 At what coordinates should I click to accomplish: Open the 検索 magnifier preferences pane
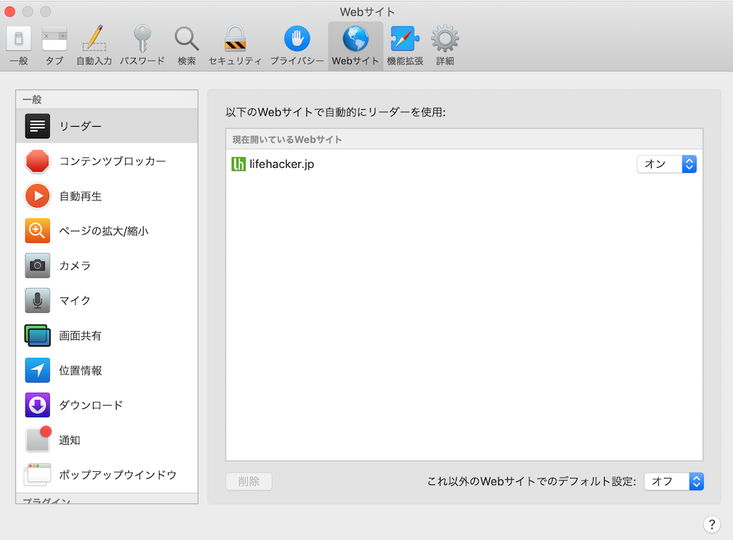[x=187, y=46]
